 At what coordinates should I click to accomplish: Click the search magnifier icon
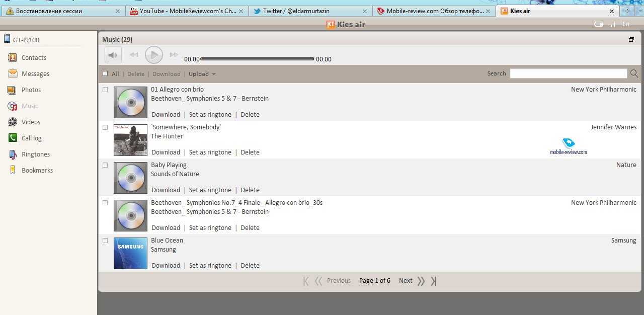click(x=634, y=74)
